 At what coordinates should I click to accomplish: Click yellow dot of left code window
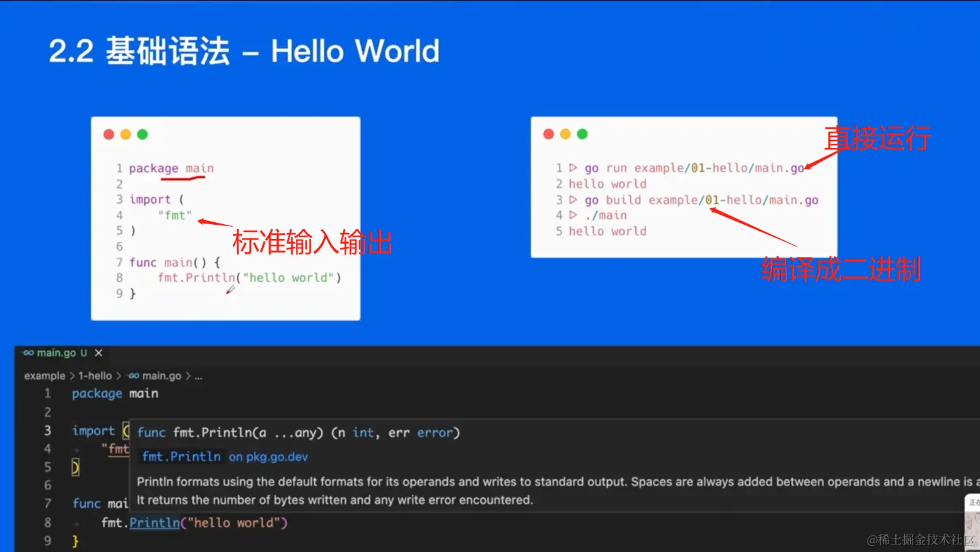125,134
